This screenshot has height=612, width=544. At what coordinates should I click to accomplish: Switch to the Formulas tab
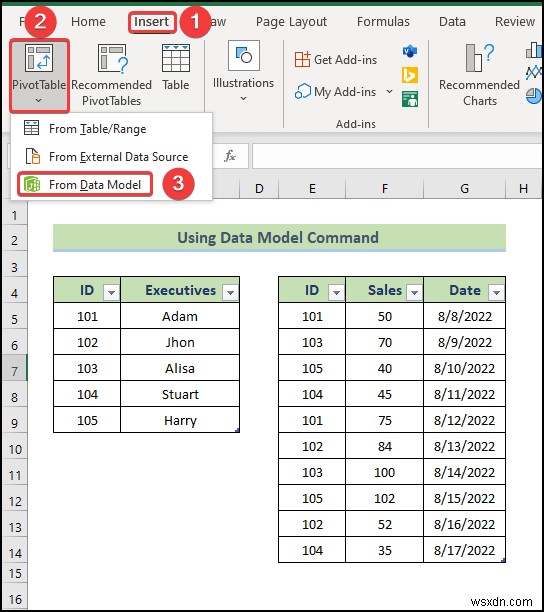point(383,21)
